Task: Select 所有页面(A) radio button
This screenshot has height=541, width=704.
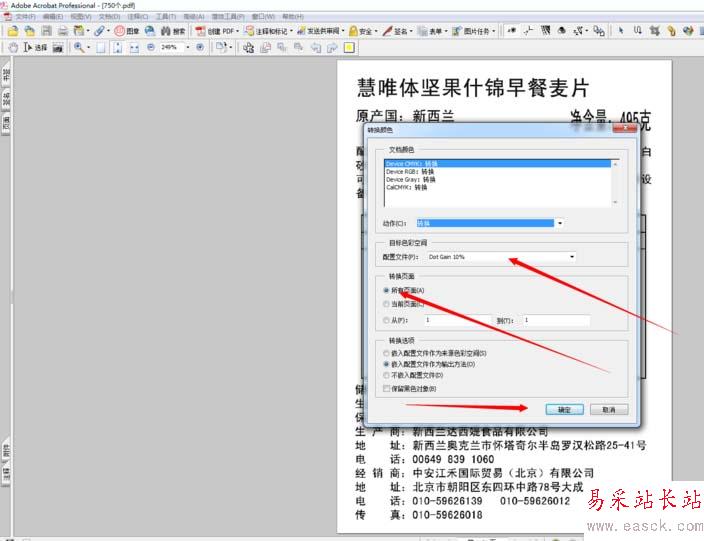Action: 386,290
